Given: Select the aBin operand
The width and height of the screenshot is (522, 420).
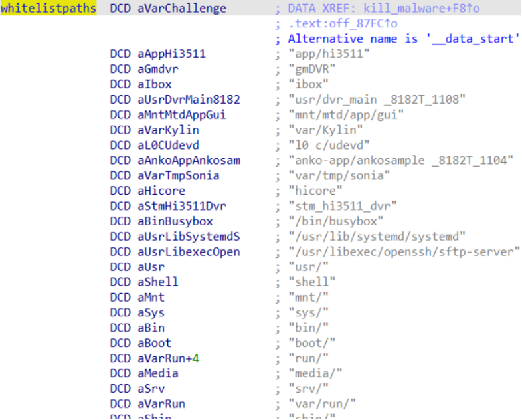Looking at the screenshot, I should click(x=151, y=328).
